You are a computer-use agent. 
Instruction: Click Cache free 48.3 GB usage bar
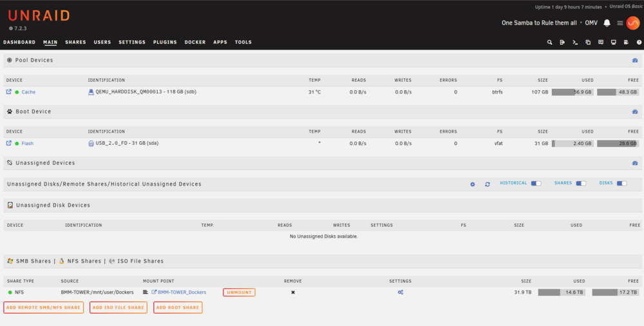point(618,92)
